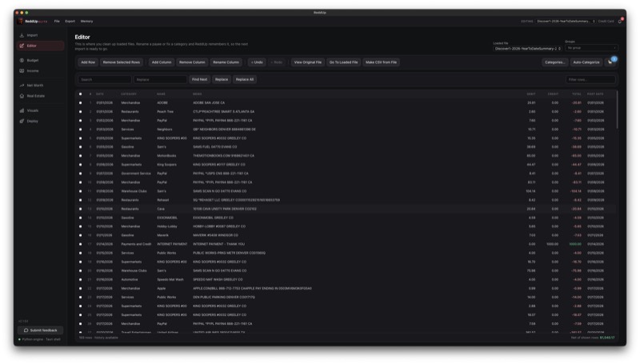Viewport: 640px width, 364px height.
Task: Expand the Groups dropdown
Action: pyautogui.click(x=591, y=48)
